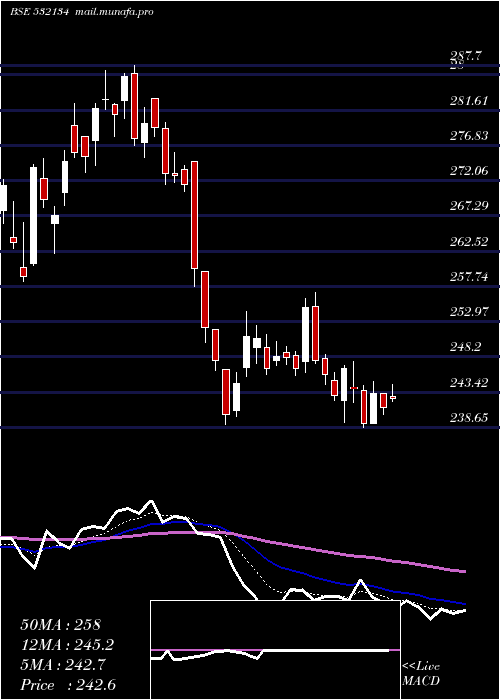Click the 12MA : 245.2 reading
The height and width of the screenshot is (700, 500).
click(67, 645)
